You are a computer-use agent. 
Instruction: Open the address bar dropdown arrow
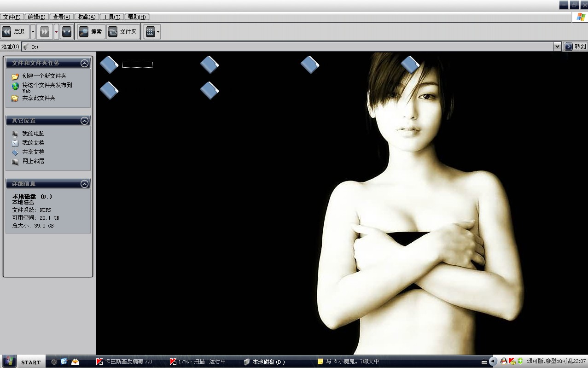tap(557, 47)
